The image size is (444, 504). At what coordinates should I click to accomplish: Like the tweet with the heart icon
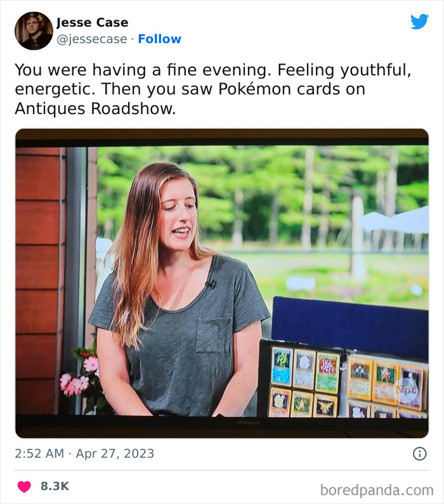tap(24, 486)
